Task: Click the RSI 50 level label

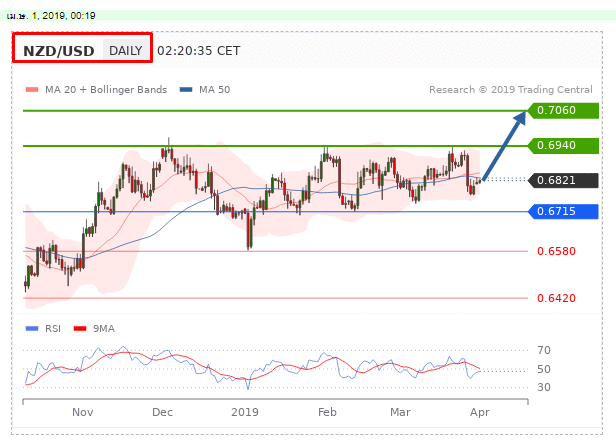Action: pos(544,369)
